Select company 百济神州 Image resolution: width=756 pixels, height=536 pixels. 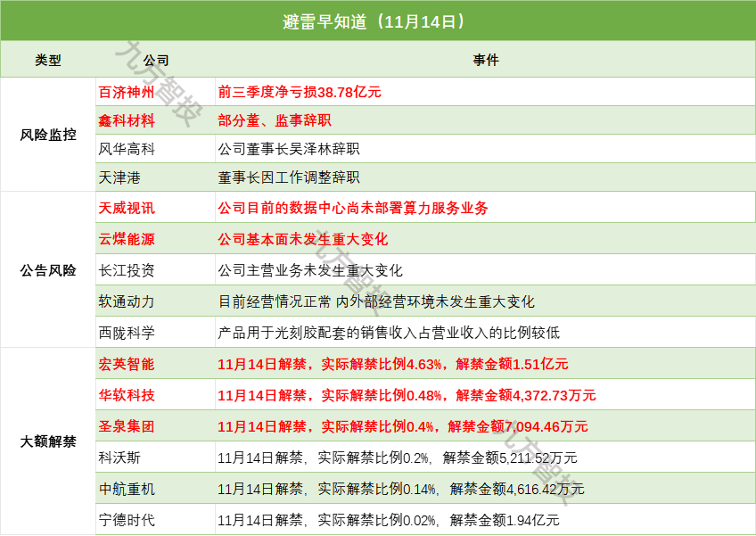[127, 92]
